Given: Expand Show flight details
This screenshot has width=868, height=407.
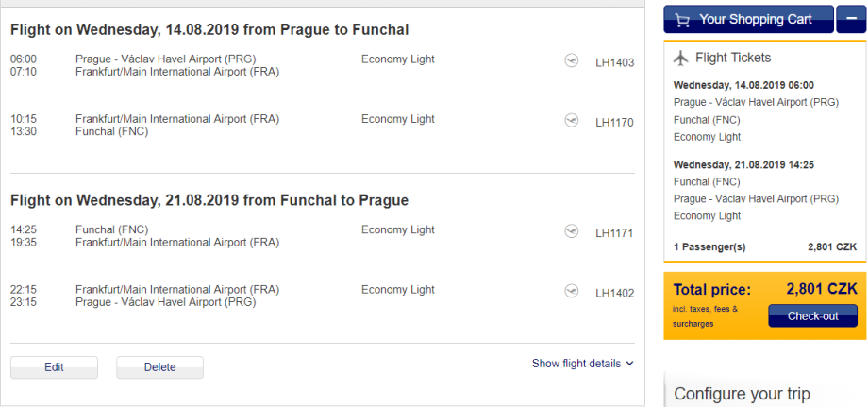Looking at the screenshot, I should pyautogui.click(x=576, y=364).
